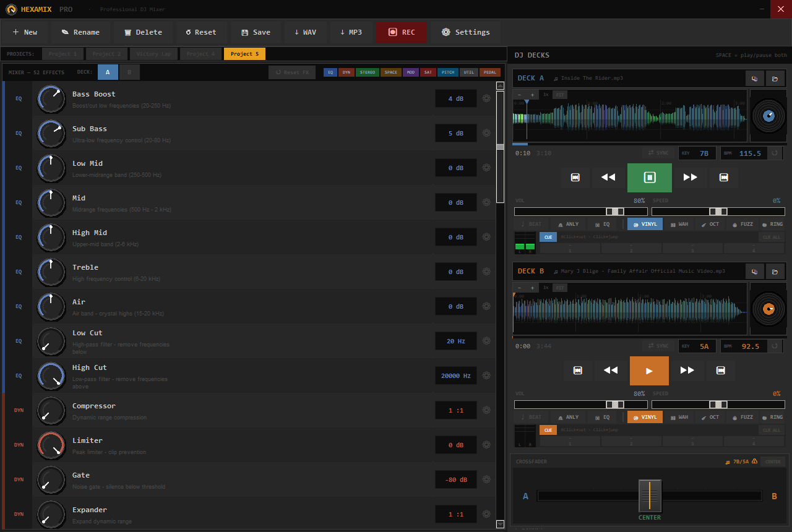Toggle OCT effect on Deck B
Image resolution: width=792 pixels, height=532 pixels.
(710, 417)
